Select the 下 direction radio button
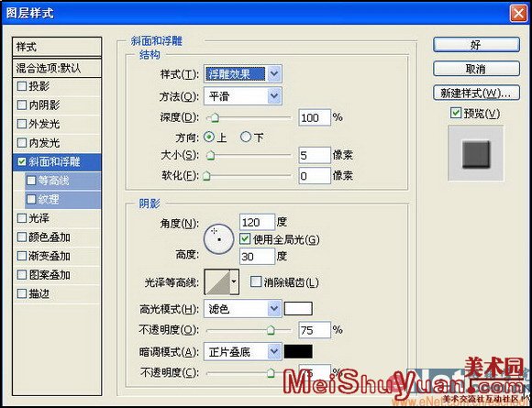532x408 pixels. tap(245, 137)
